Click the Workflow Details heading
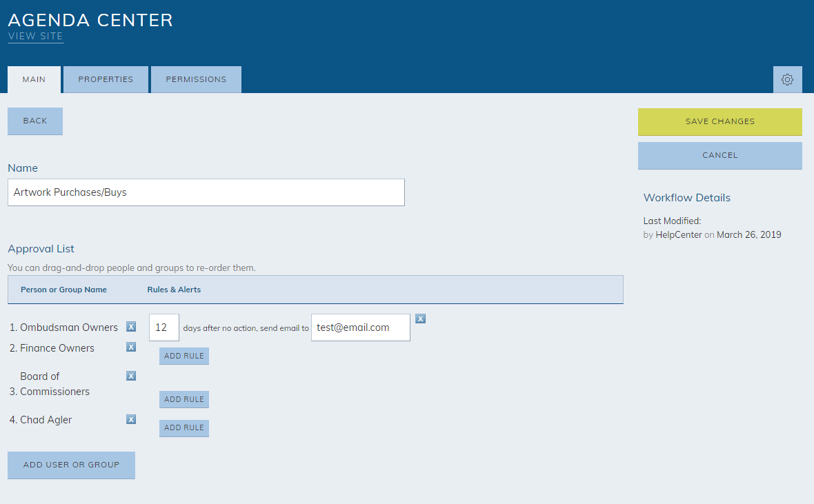Screen dimensions: 814x504 (687, 198)
